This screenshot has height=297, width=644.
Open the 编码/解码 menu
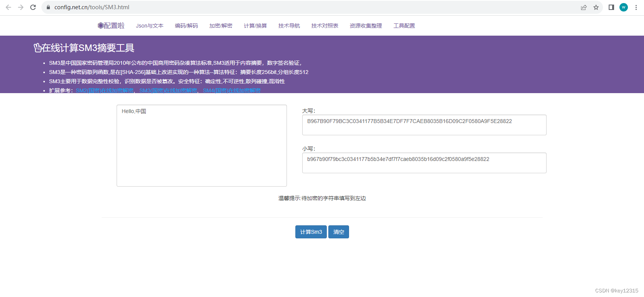[186, 26]
